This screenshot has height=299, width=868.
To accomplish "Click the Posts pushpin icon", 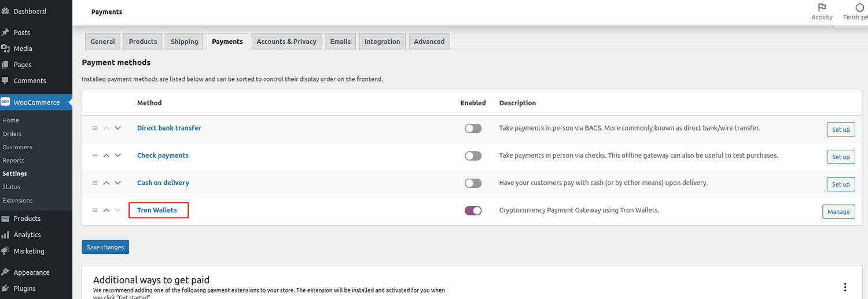I will pos(5,32).
